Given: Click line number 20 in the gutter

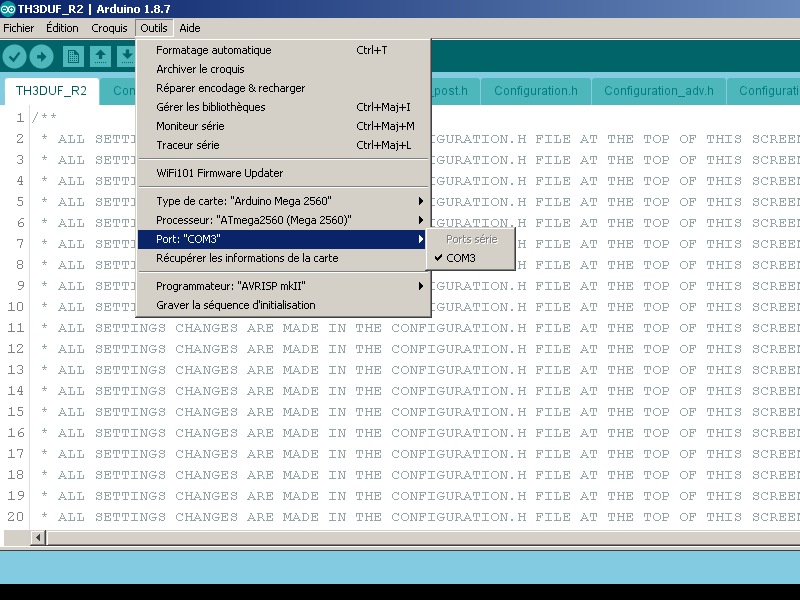Looking at the screenshot, I should tap(16, 516).
